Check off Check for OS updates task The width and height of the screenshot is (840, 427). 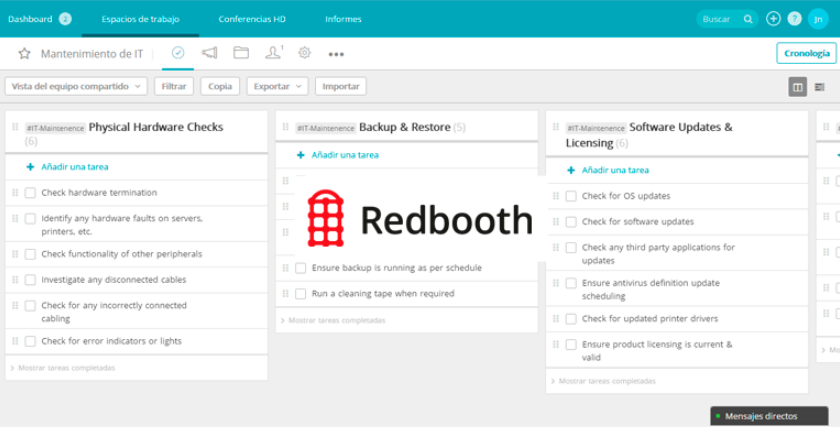click(x=571, y=196)
